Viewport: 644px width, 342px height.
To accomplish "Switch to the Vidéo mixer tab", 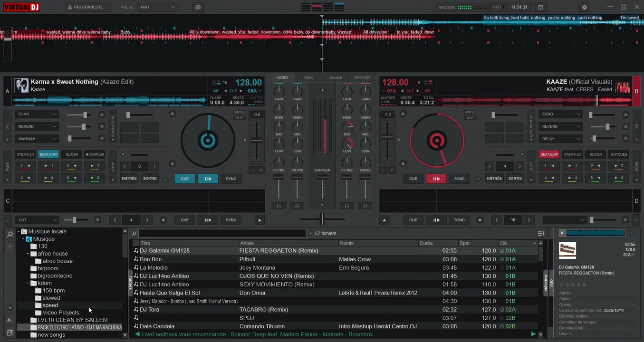I will pos(308,77).
